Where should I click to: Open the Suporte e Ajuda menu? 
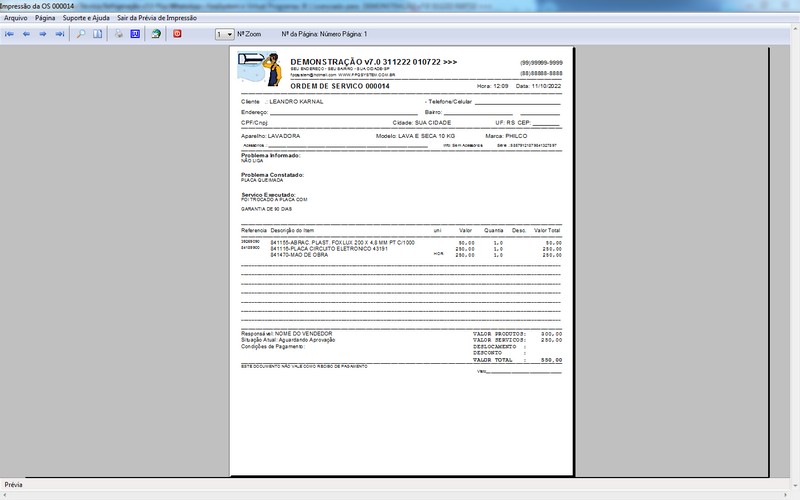[86, 18]
